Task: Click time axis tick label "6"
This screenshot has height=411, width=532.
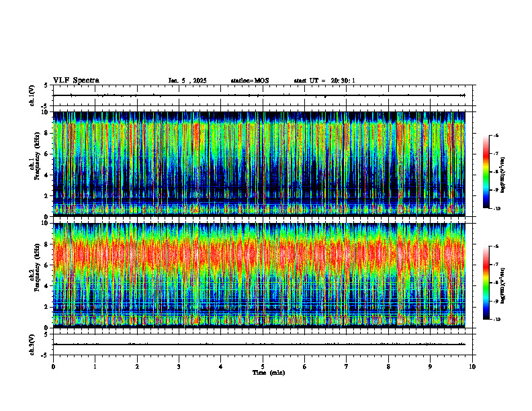Action: click(305, 367)
